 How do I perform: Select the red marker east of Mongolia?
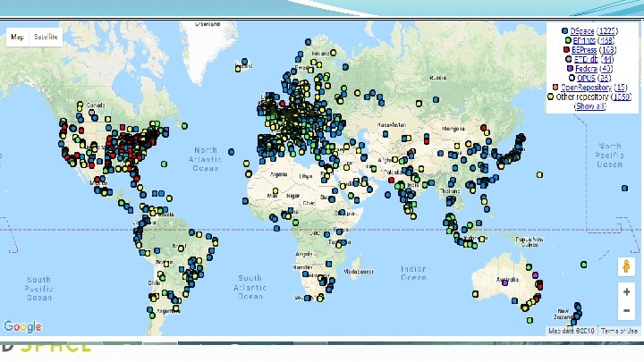pyautogui.click(x=483, y=128)
